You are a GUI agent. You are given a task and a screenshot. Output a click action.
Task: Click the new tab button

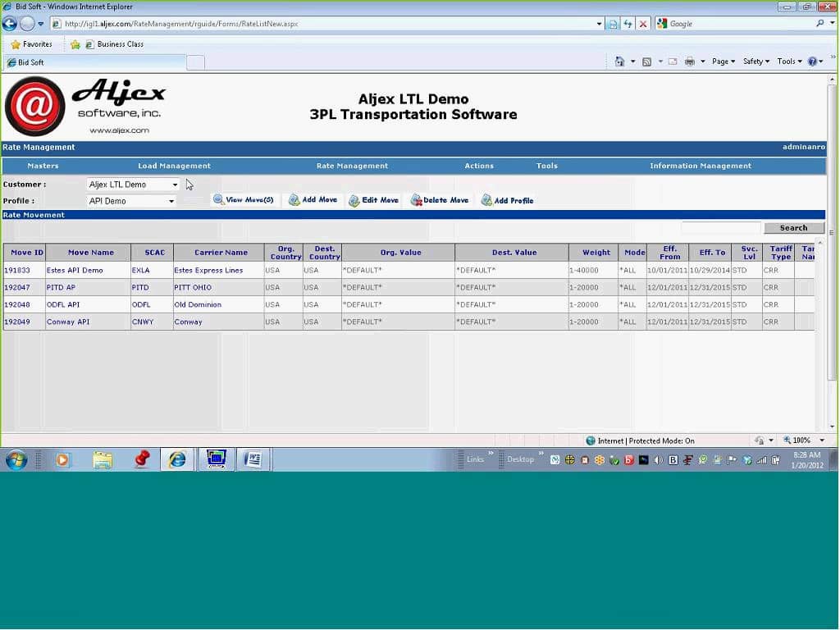pos(195,62)
